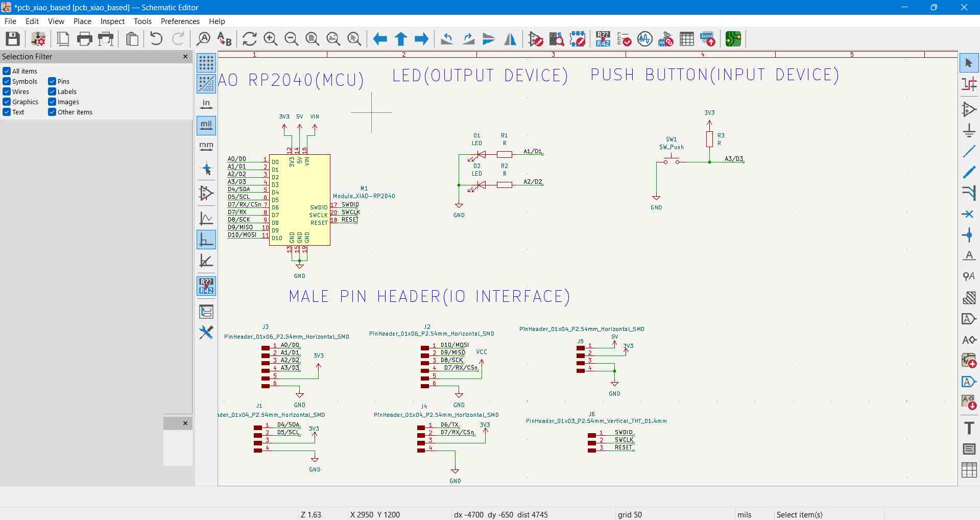Run the Electrical Rules Checker

point(624,39)
